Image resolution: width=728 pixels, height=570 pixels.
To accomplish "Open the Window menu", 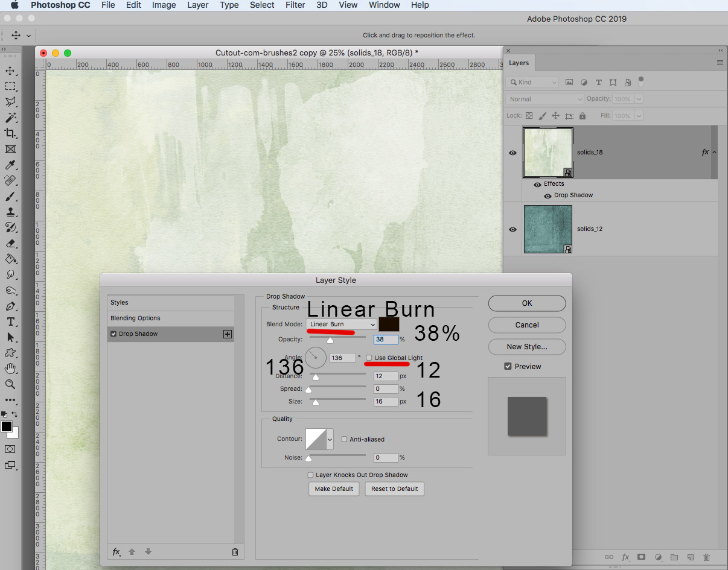I will (x=385, y=5).
